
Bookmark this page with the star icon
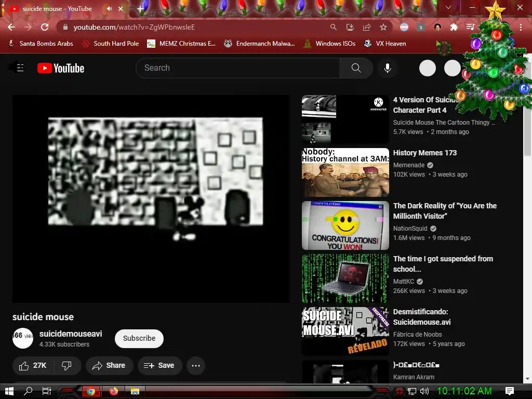(x=383, y=27)
